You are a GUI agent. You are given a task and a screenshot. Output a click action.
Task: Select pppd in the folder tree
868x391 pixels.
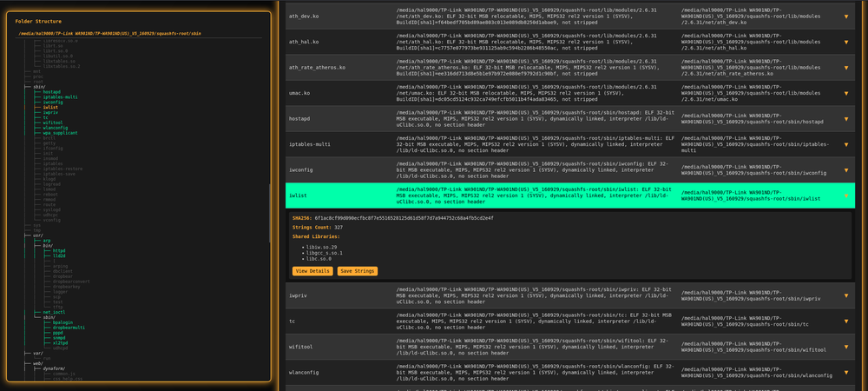click(57, 333)
